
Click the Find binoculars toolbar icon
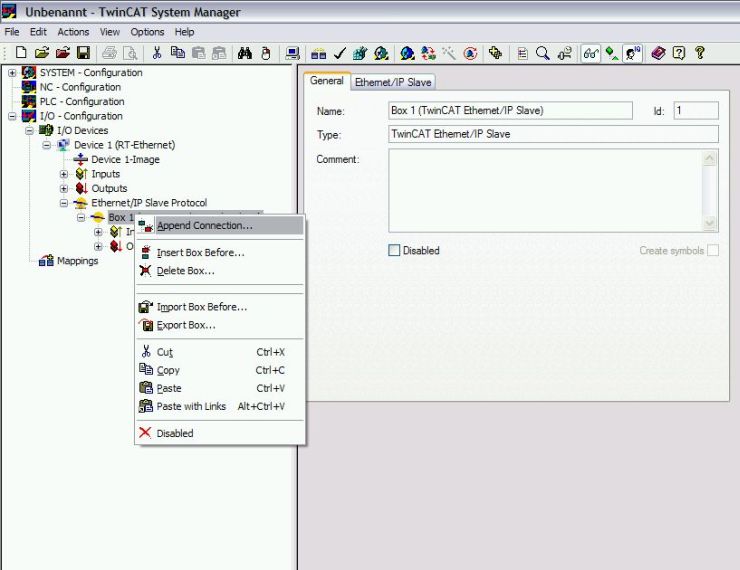coord(244,53)
